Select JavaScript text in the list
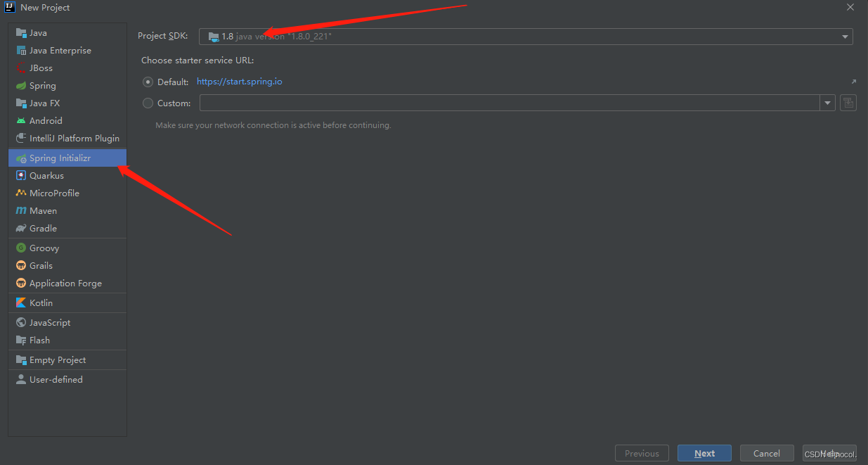This screenshot has width=868, height=465. (x=50, y=323)
